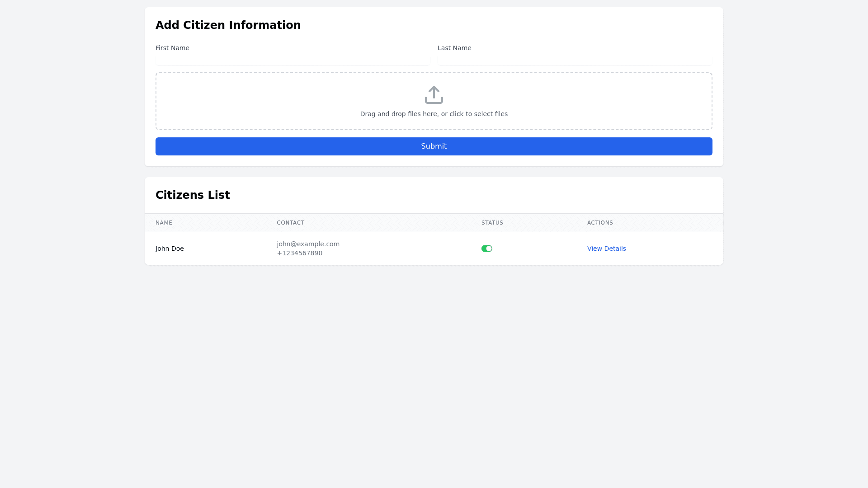This screenshot has width=868, height=488.
Task: Click the Last Name label
Action: tap(454, 48)
